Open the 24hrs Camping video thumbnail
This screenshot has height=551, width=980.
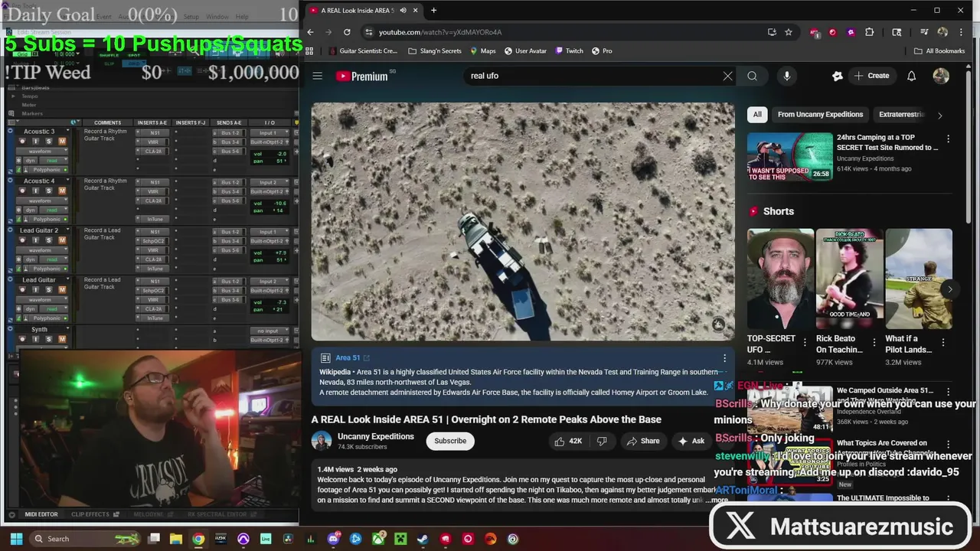click(x=789, y=157)
